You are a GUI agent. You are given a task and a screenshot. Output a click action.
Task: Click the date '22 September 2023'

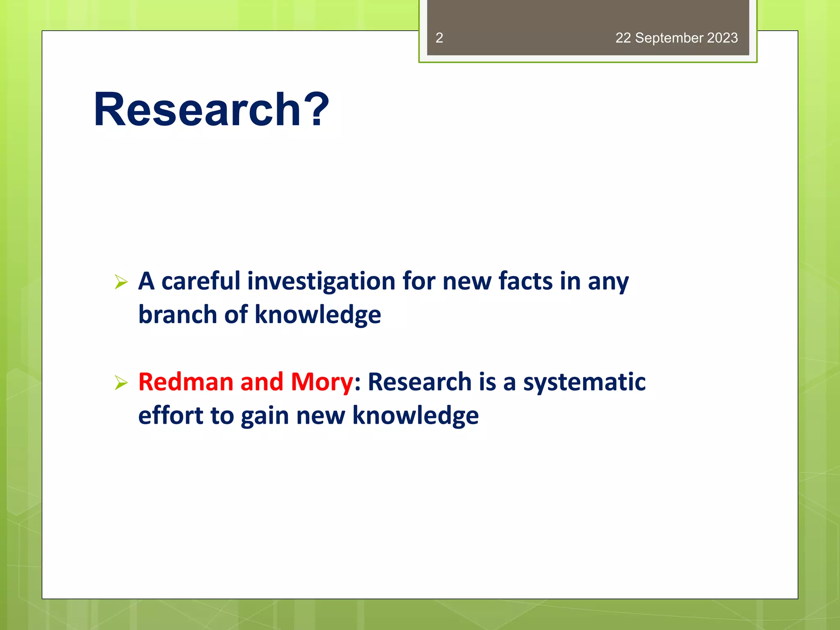[x=676, y=38]
